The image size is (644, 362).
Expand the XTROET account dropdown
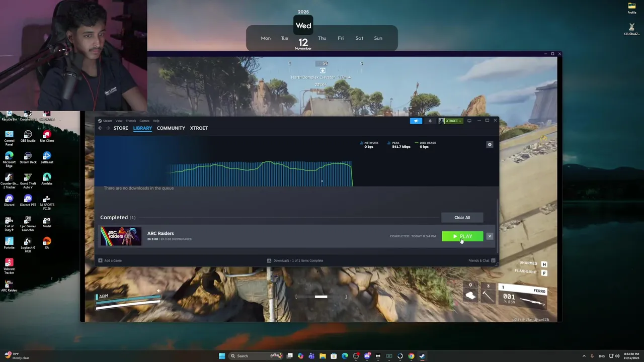click(x=450, y=121)
